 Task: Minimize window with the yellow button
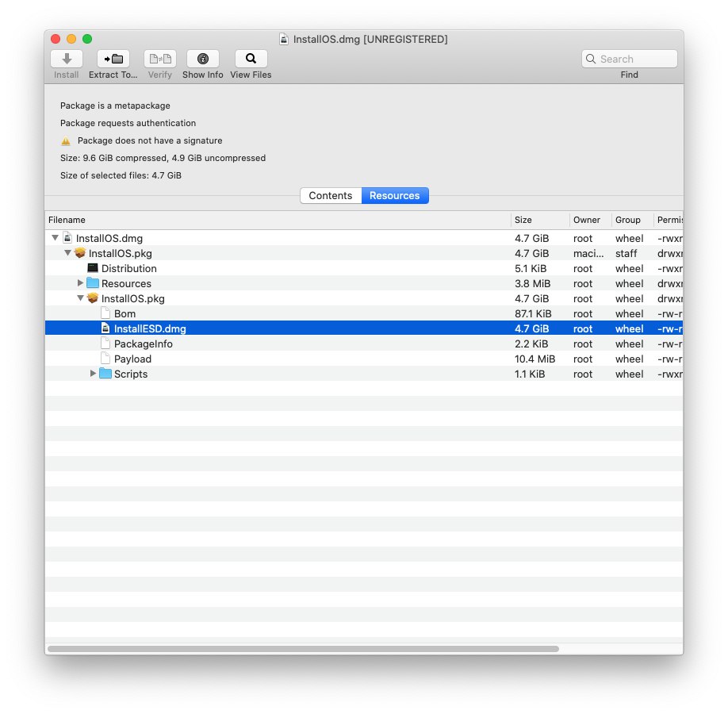pos(71,39)
